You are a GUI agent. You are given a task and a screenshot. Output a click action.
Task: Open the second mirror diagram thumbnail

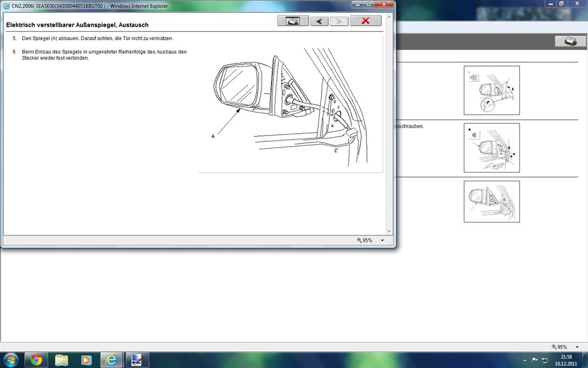[x=492, y=148]
